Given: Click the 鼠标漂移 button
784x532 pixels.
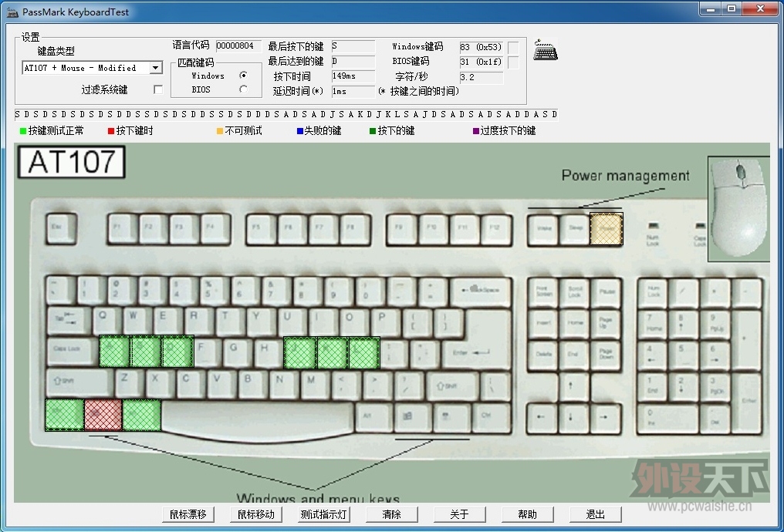Looking at the screenshot, I should tap(188, 514).
